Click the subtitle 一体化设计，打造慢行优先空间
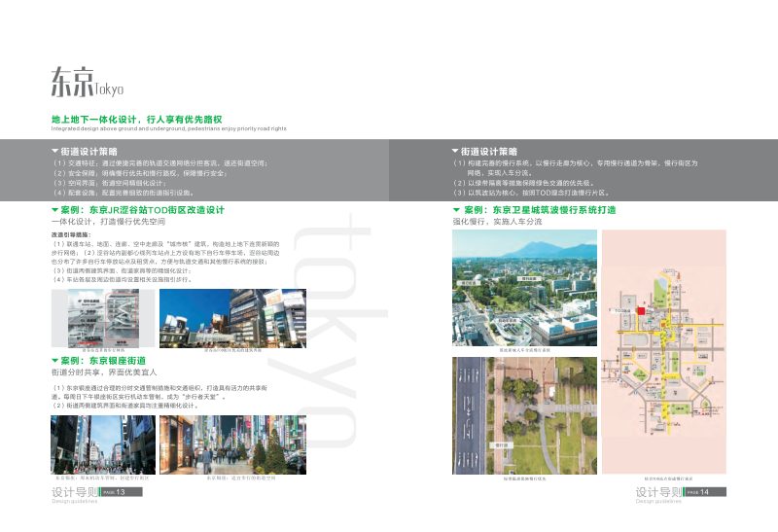The height and width of the screenshot is (532, 778). [x=108, y=222]
